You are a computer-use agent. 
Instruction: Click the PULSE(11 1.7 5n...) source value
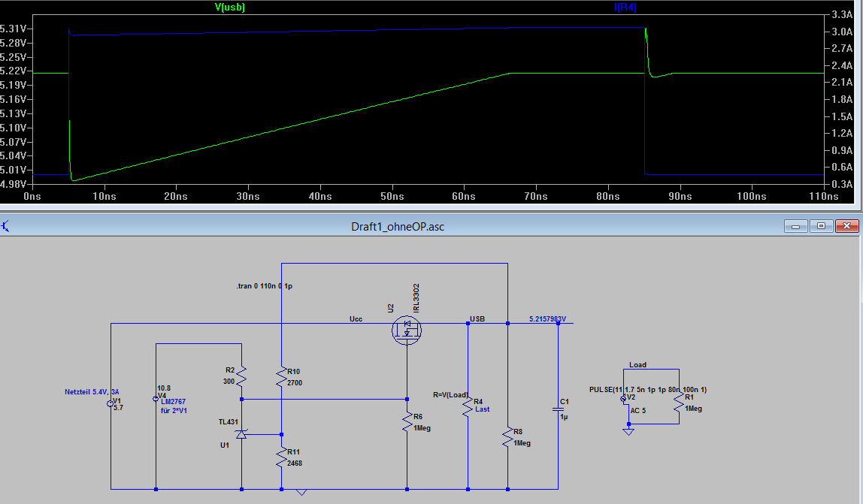(x=648, y=390)
